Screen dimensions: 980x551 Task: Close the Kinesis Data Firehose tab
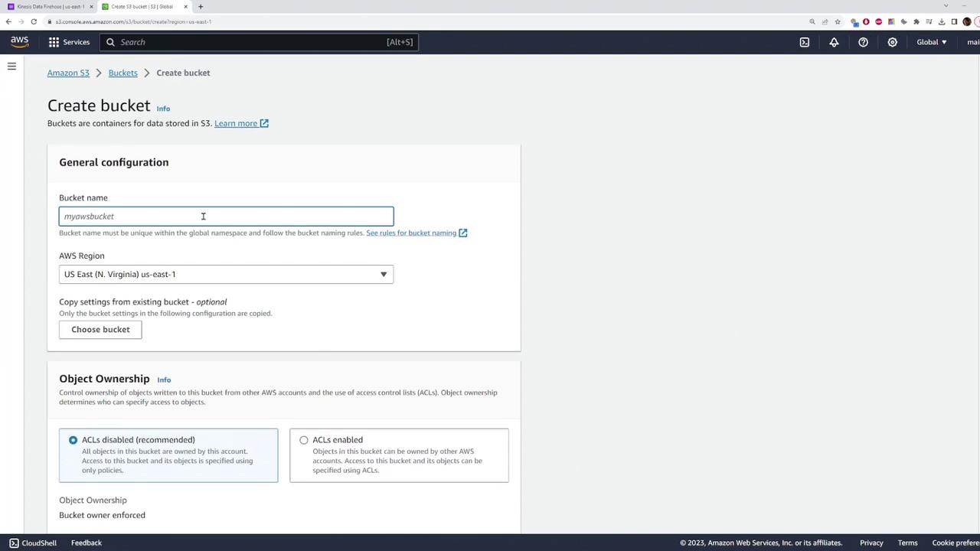pos(91,7)
